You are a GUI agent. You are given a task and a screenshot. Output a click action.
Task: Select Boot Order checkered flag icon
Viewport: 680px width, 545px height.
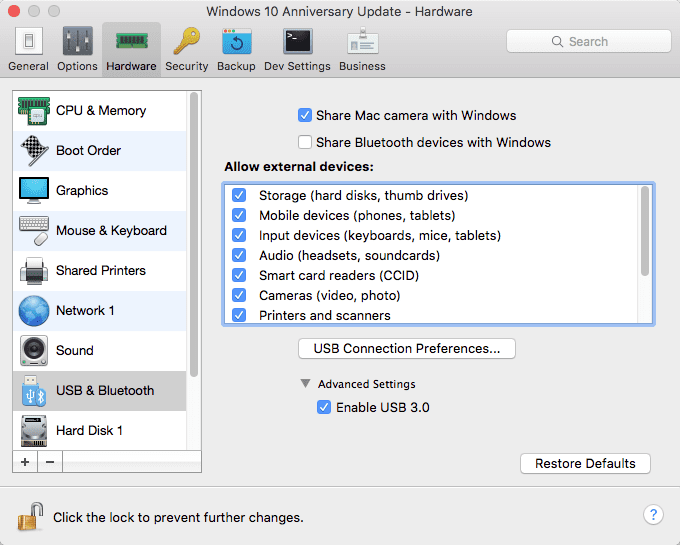(34, 150)
